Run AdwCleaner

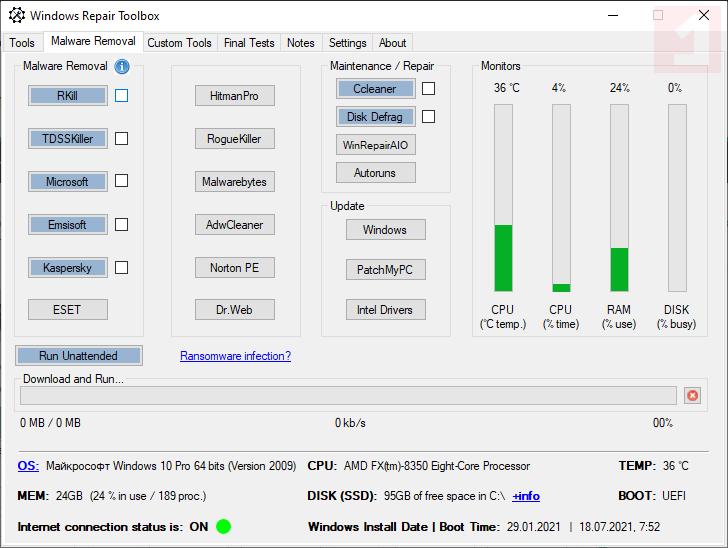[x=234, y=225]
